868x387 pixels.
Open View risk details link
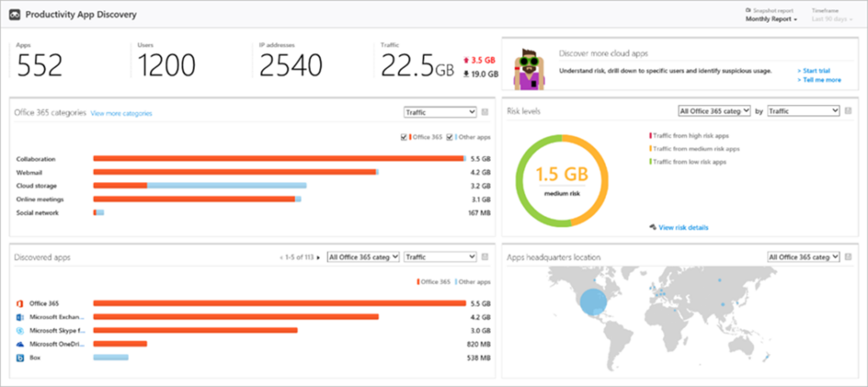(x=682, y=227)
